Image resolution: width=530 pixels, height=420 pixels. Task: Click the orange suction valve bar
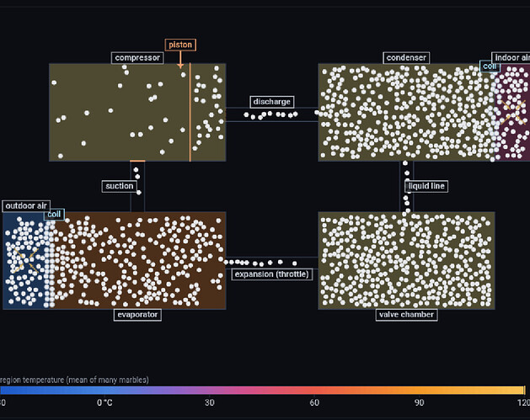(137, 161)
